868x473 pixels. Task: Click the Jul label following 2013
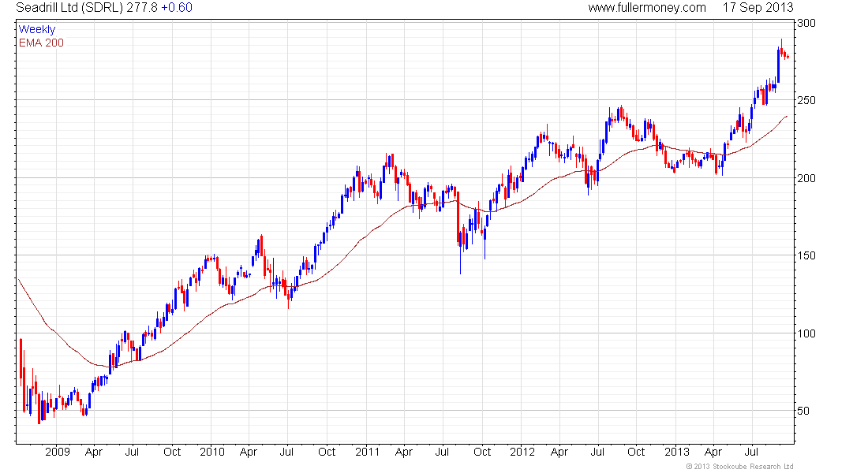click(x=751, y=452)
